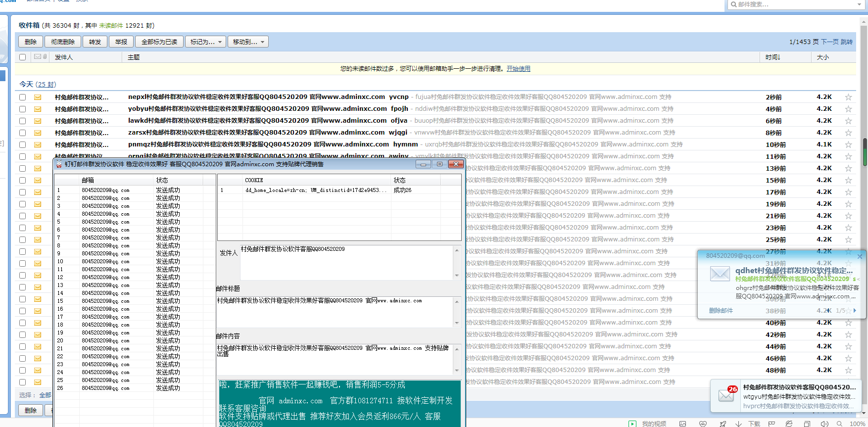Image resolution: width=868 pixels, height=427 pixels.
Task: Go to 下一页 of inbox
Action: [830, 42]
